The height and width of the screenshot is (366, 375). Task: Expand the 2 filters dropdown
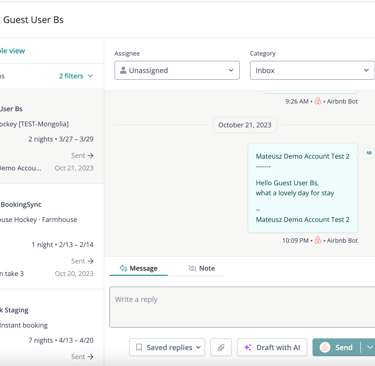click(x=76, y=76)
